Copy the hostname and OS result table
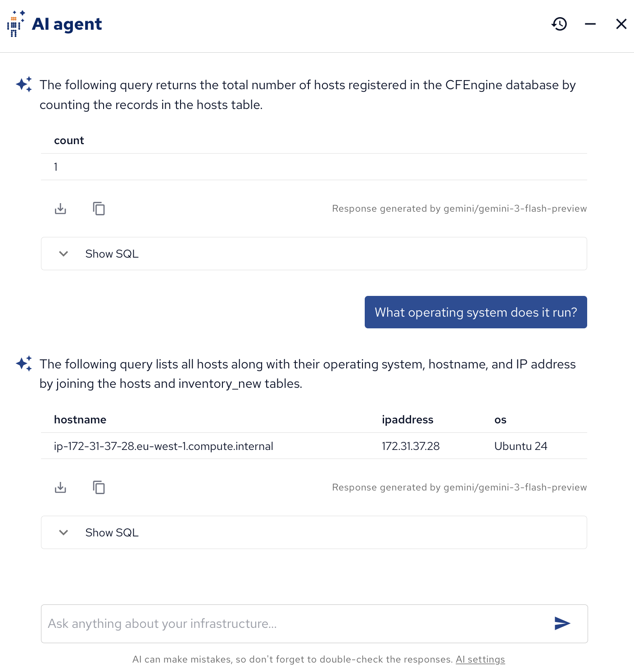 [x=99, y=487]
